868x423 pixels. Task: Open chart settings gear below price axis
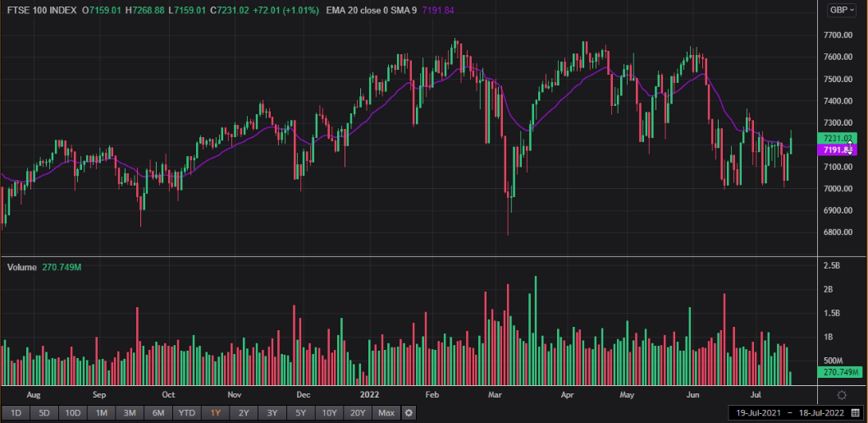click(842, 395)
